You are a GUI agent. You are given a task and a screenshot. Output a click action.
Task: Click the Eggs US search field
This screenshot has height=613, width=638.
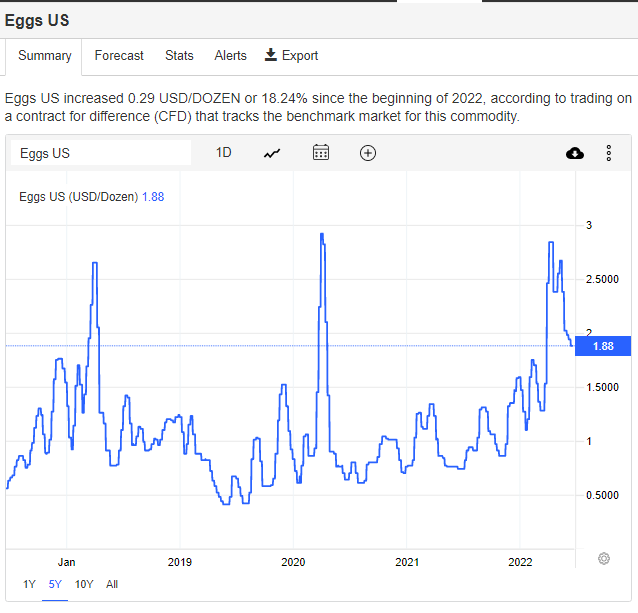(100, 153)
